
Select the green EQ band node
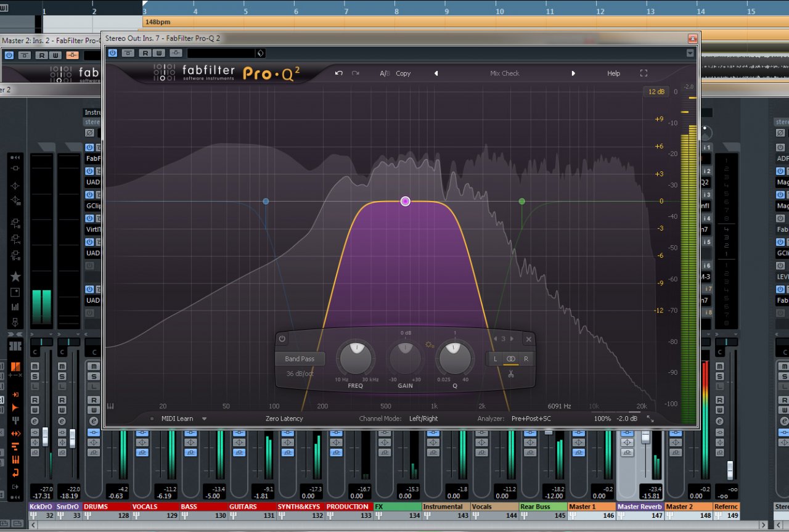click(x=522, y=201)
